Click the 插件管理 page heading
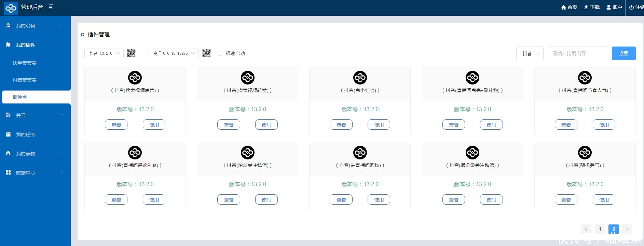Screen dimensions: 644x246 tap(99, 35)
